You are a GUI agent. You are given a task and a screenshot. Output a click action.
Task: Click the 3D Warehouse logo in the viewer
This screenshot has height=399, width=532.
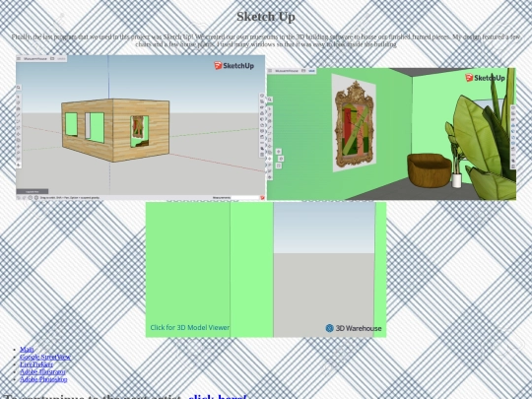pos(354,328)
